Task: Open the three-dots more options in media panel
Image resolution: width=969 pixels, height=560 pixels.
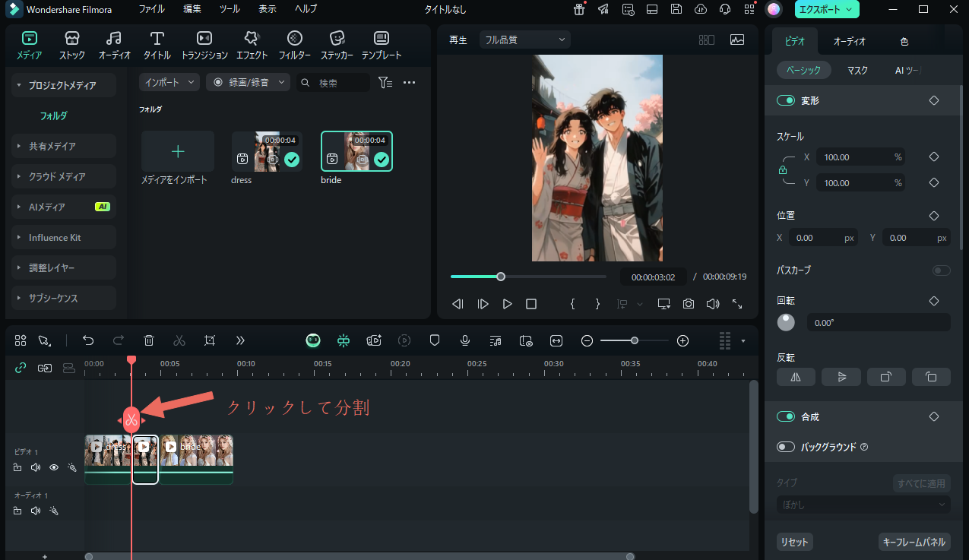Action: pyautogui.click(x=409, y=82)
